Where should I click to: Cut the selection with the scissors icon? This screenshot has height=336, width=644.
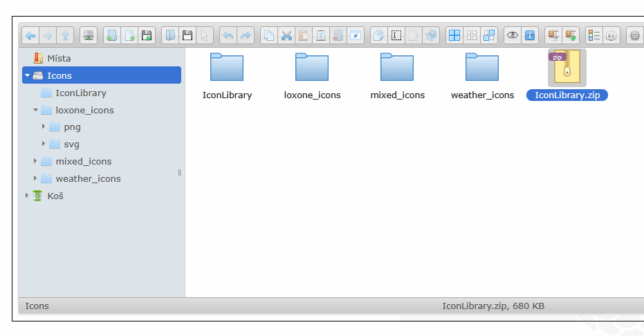286,36
